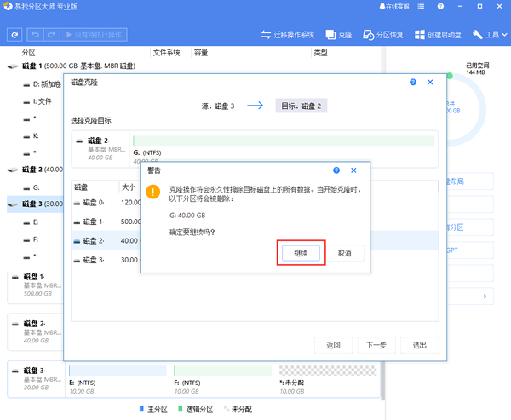Select 磁盘 2 row in clone target list
The height and width of the screenshot is (420, 511).
pos(106,240)
